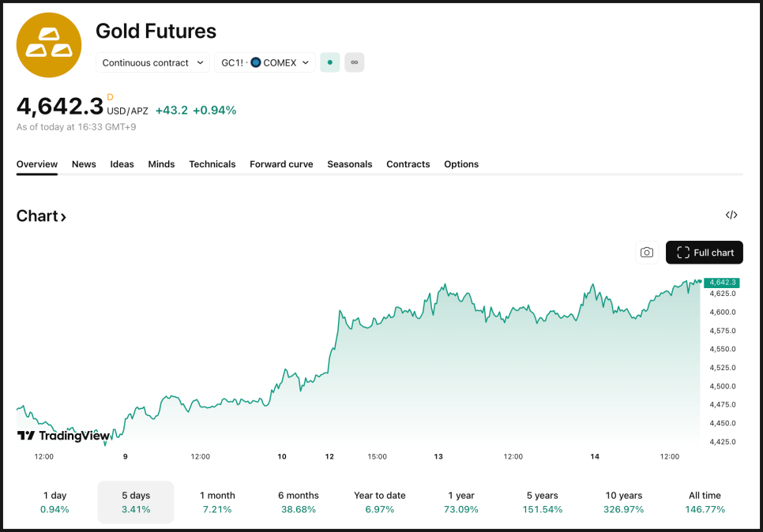763x532 pixels.
Task: Launch the Full chart button
Action: (705, 253)
